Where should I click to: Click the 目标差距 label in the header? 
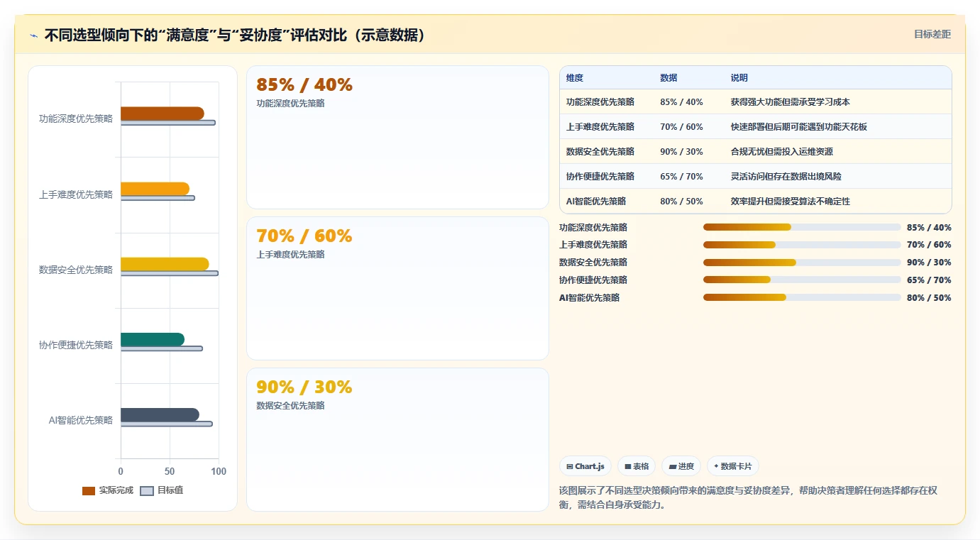932,34
